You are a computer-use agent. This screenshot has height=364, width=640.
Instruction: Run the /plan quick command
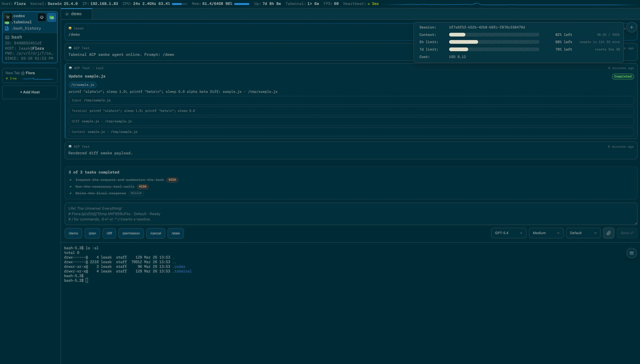92,233
